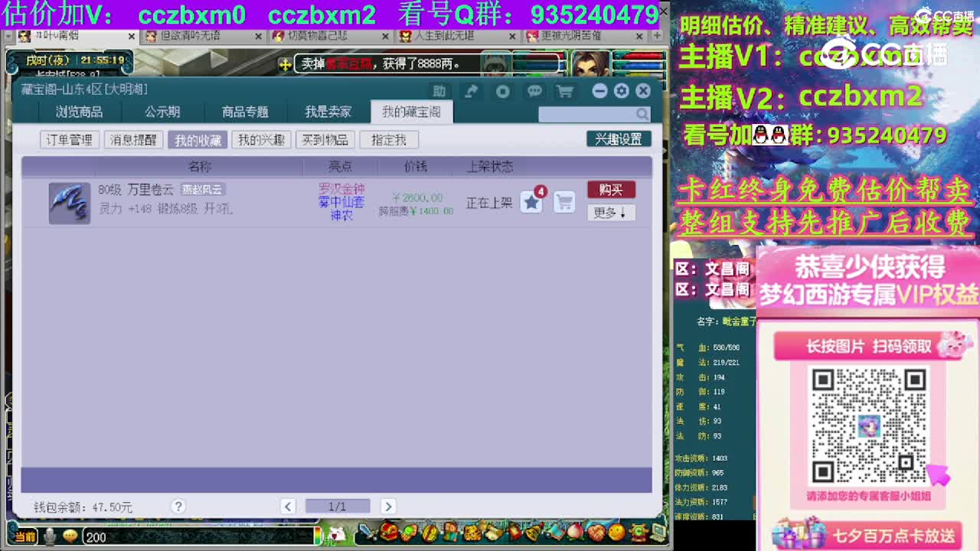Click the 当前 chat channel selector
This screenshot has width=980, height=551.
pos(24,537)
